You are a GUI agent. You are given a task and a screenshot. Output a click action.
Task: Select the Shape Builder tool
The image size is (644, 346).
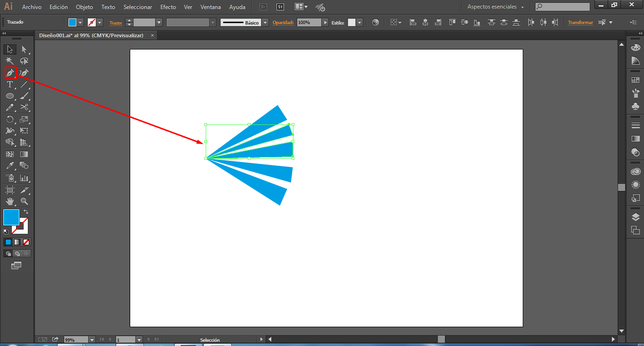click(x=10, y=142)
